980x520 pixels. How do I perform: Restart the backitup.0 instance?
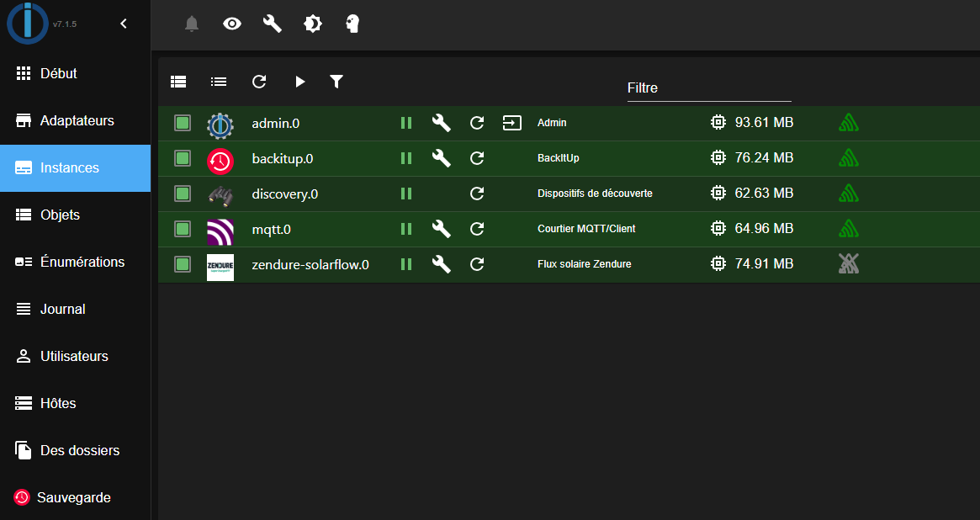tap(477, 158)
